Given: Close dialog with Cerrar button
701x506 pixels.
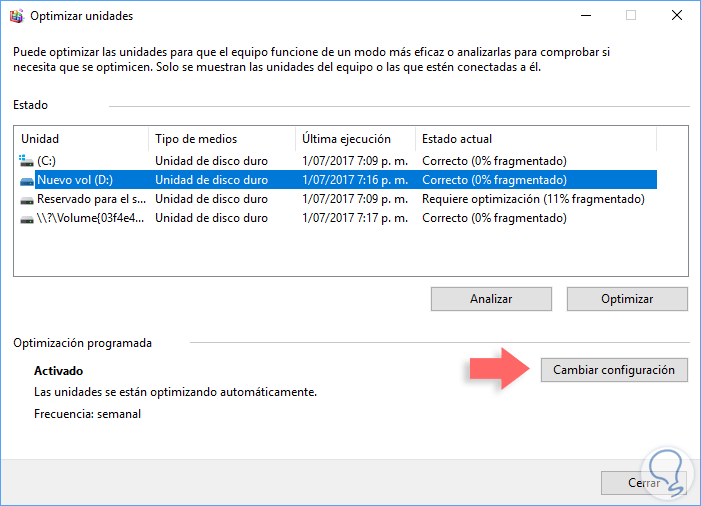Looking at the screenshot, I should point(644,483).
